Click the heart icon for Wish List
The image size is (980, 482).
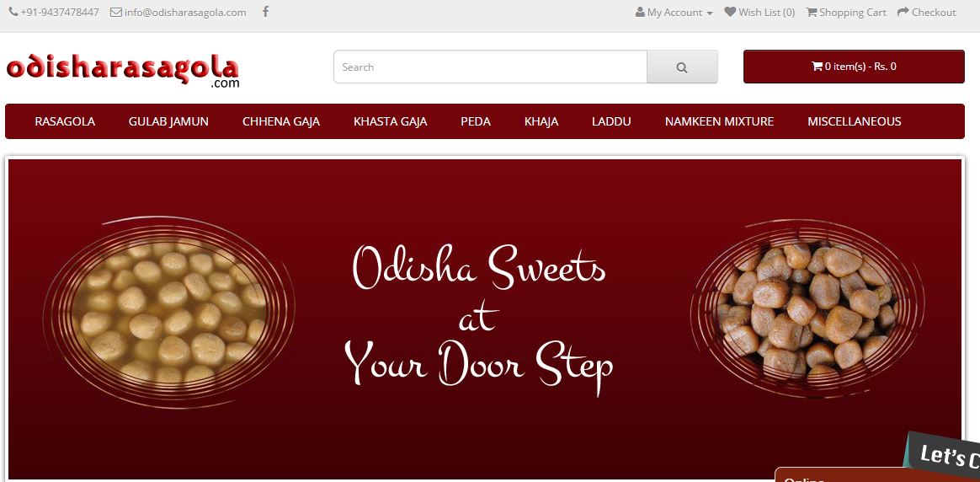pyautogui.click(x=729, y=12)
